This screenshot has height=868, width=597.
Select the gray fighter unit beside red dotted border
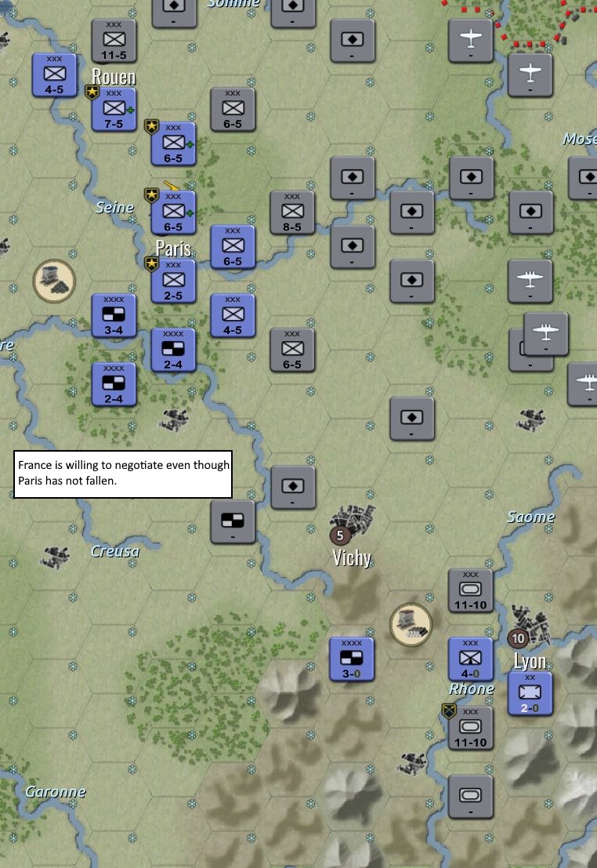(470, 41)
